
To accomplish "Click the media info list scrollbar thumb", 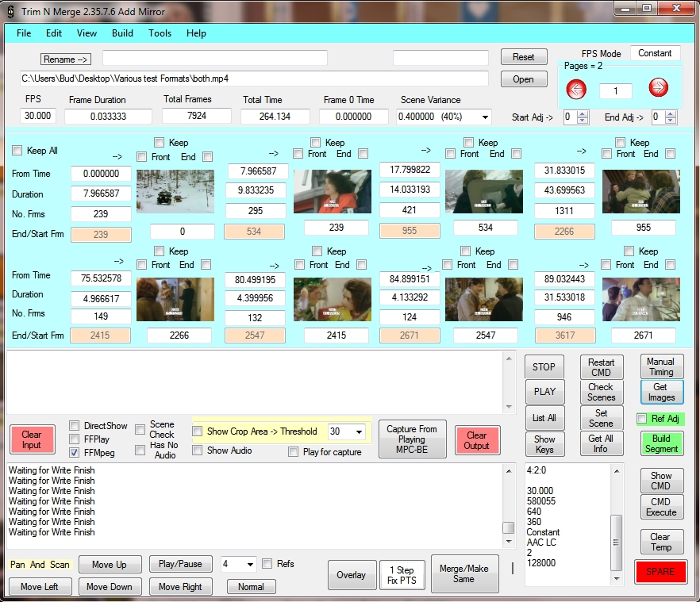I will [x=616, y=543].
